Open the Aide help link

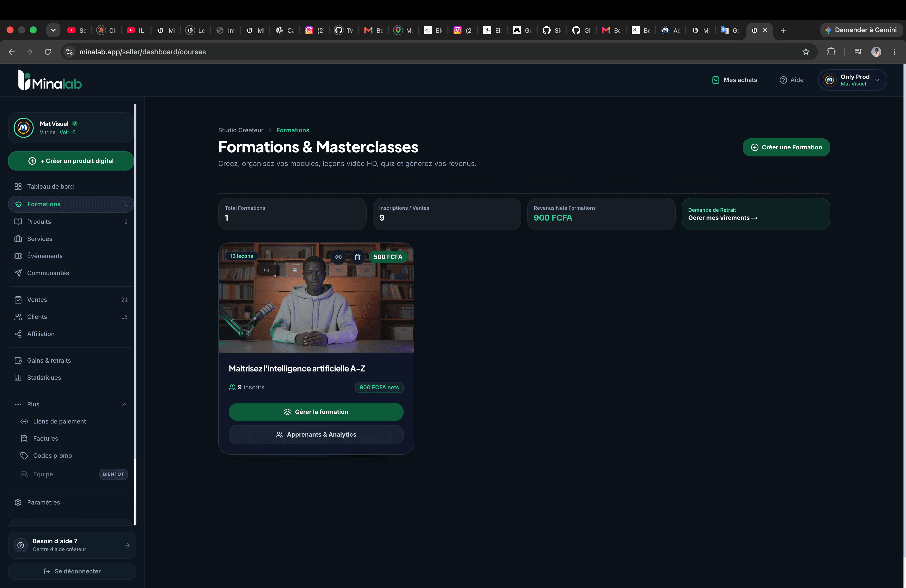pos(791,80)
